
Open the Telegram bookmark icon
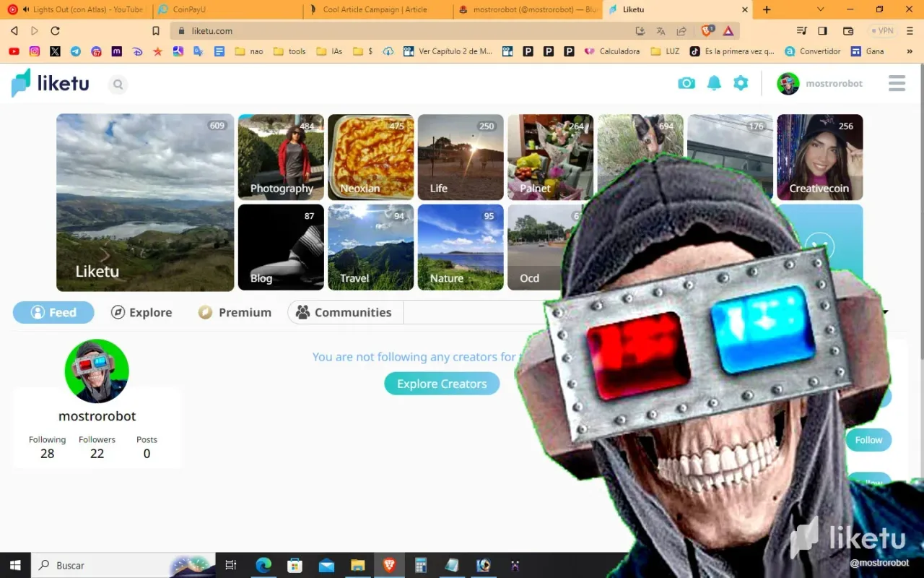tap(76, 51)
